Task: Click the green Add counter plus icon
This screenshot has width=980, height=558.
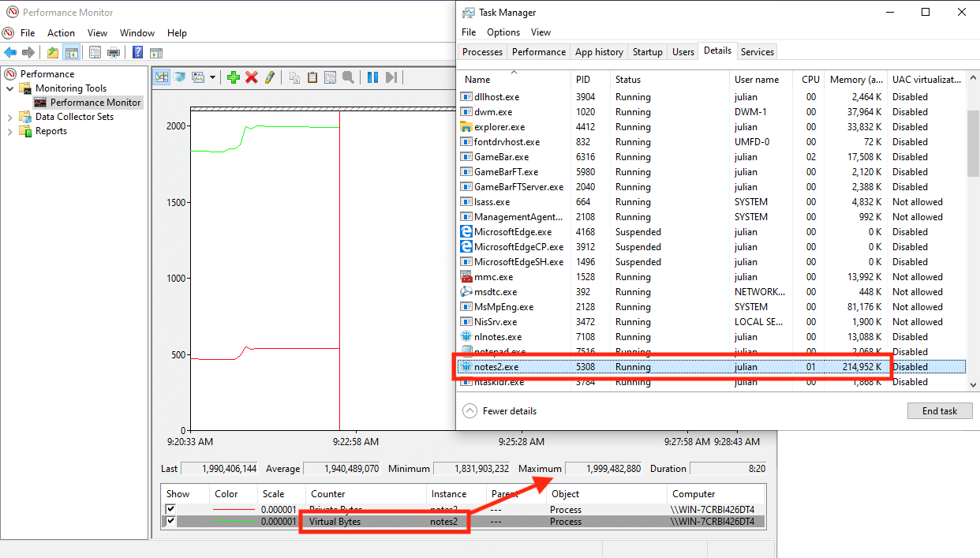Action: pyautogui.click(x=233, y=77)
